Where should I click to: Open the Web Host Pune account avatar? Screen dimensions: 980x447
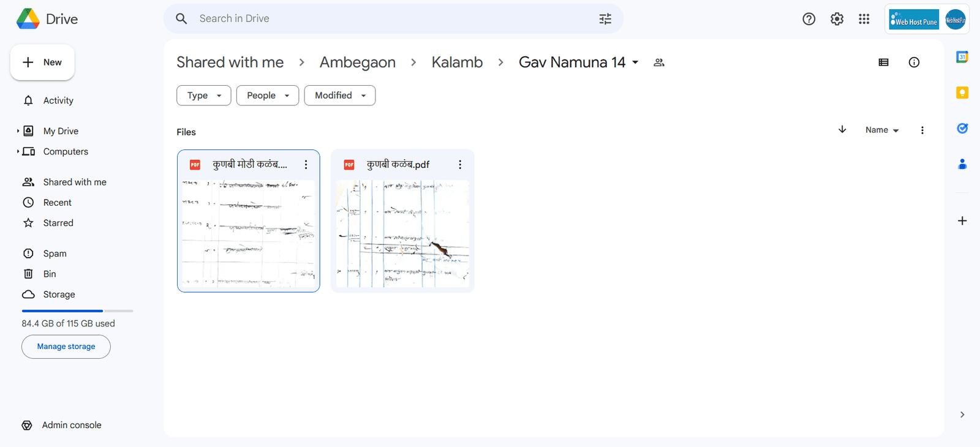[x=956, y=20]
